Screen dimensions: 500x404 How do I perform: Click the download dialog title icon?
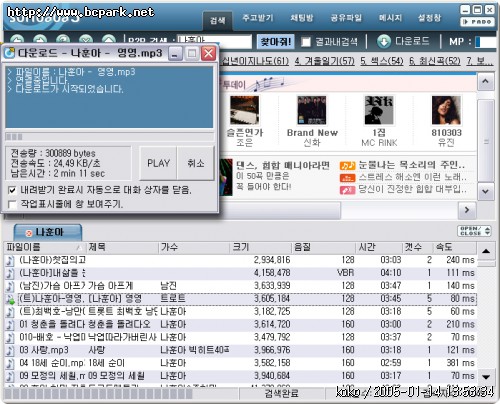9,53
